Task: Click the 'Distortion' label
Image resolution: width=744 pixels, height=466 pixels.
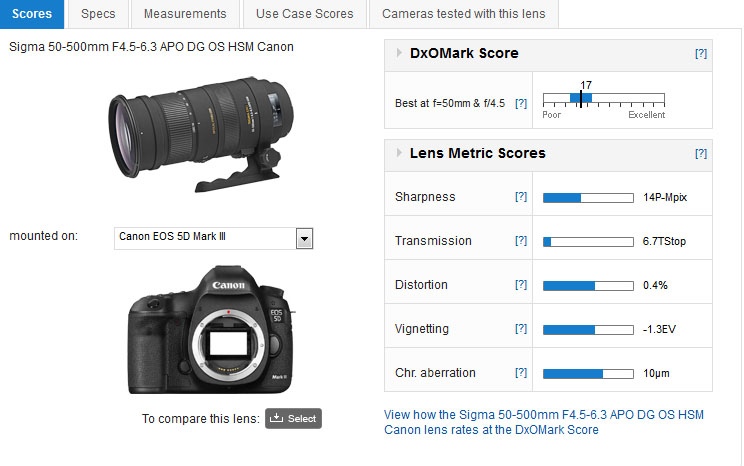Action: [421, 285]
